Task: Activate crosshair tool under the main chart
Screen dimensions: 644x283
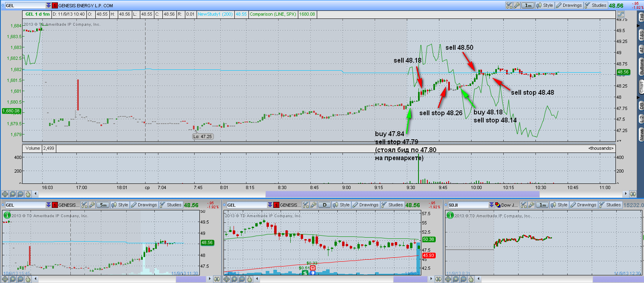Action: click(x=5, y=194)
